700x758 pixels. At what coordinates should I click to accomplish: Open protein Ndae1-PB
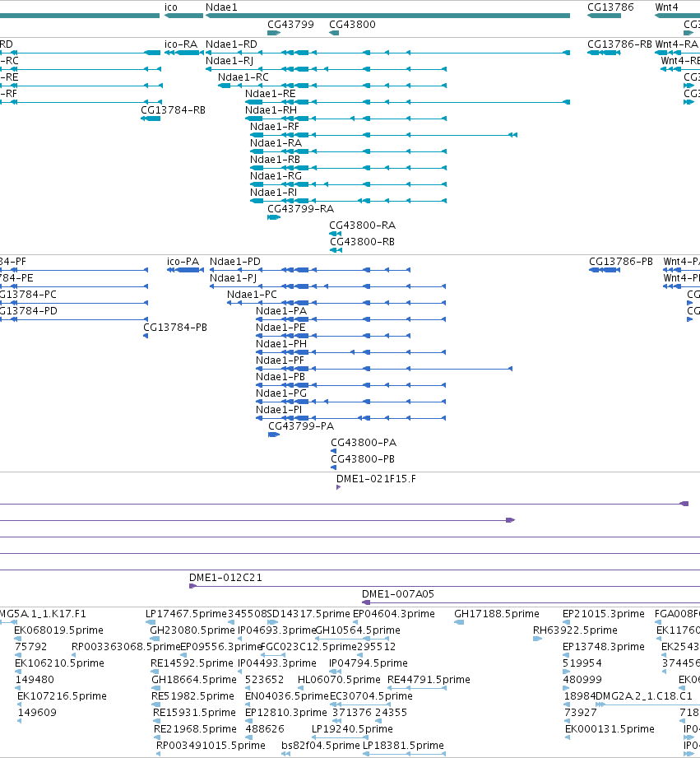[280, 377]
